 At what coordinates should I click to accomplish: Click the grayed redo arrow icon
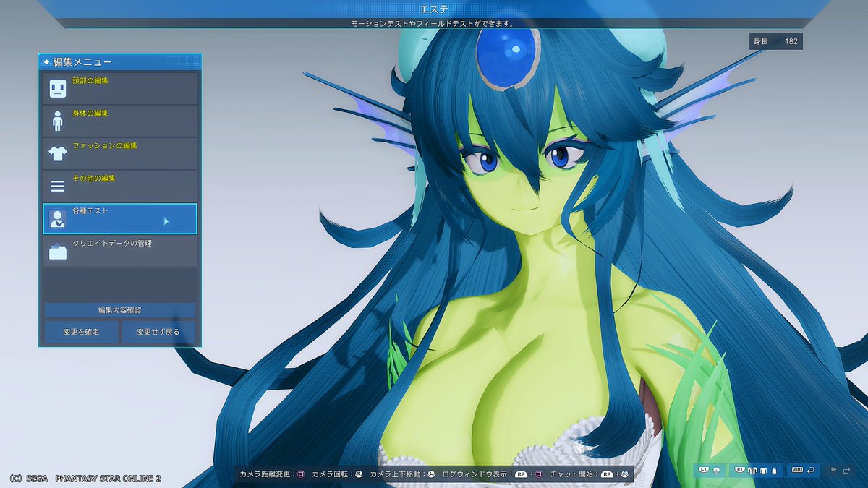(x=846, y=471)
